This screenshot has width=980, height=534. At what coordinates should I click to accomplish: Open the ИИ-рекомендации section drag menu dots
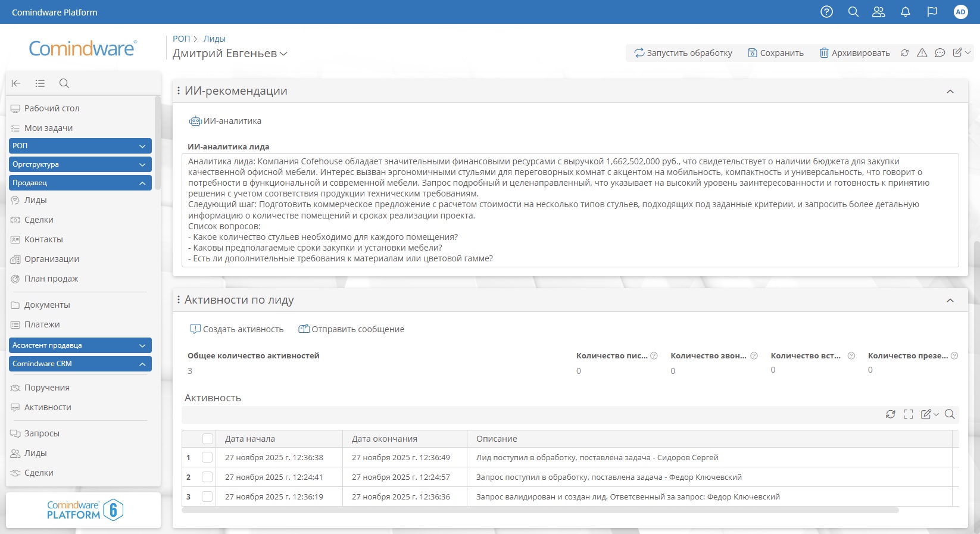coord(179,91)
